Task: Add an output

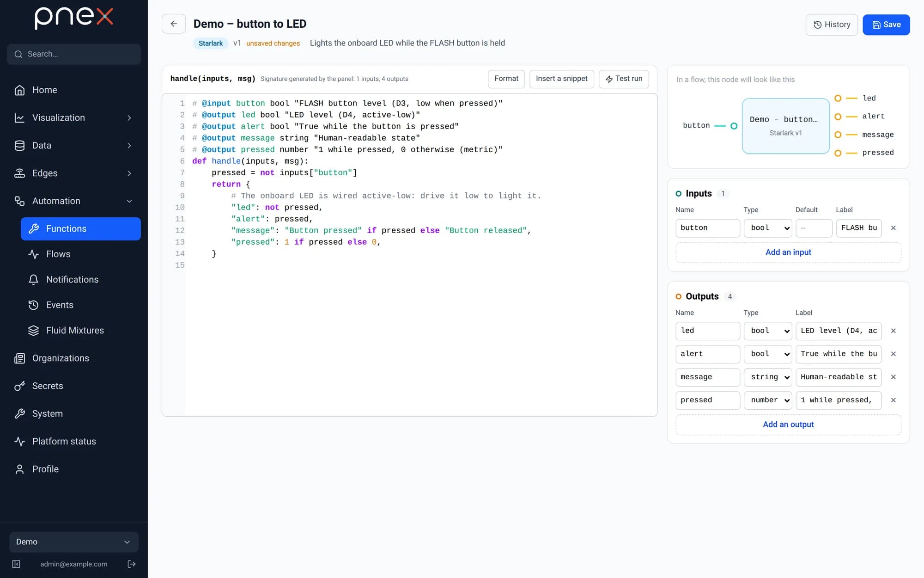Action: (788, 425)
